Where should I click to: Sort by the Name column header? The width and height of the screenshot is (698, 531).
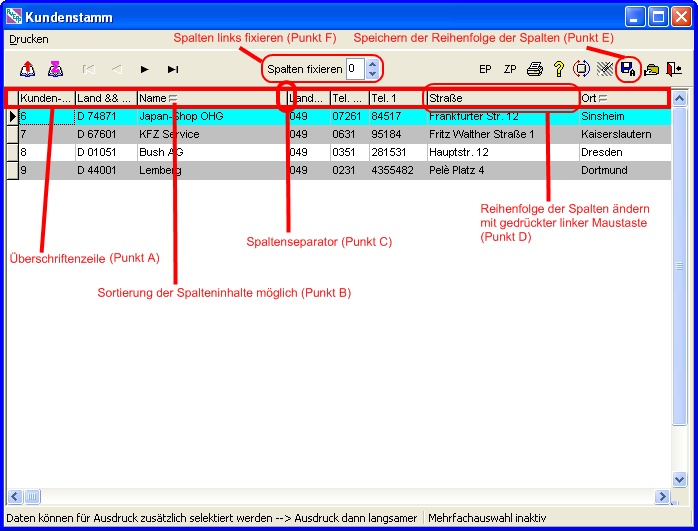155,98
